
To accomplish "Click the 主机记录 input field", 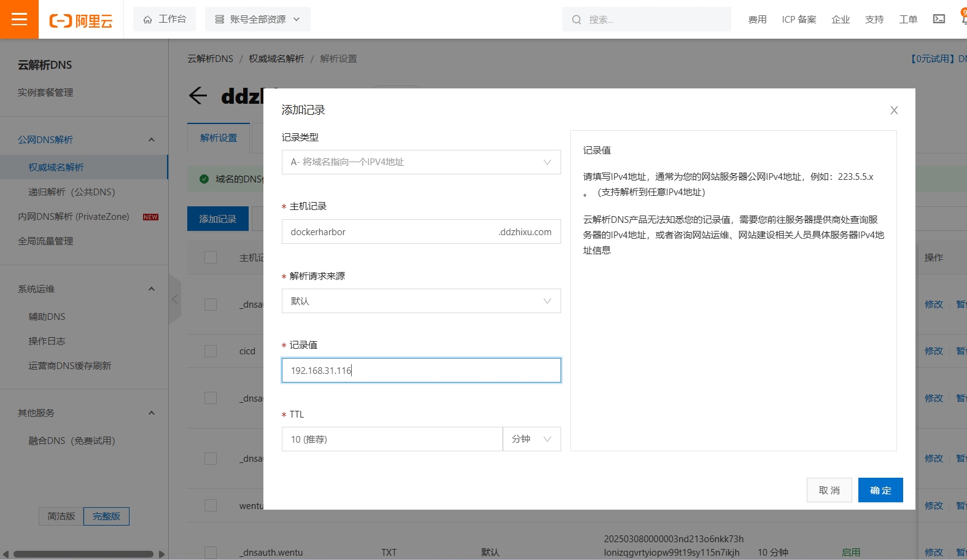I will point(421,231).
